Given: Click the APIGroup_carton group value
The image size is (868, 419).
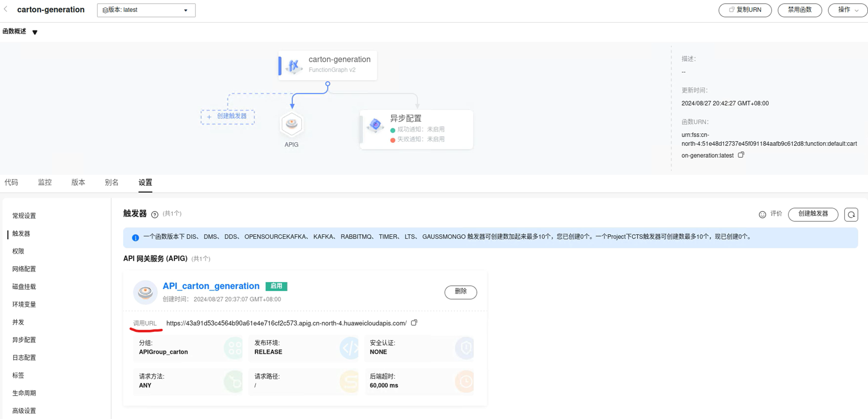Looking at the screenshot, I should coord(163,352).
